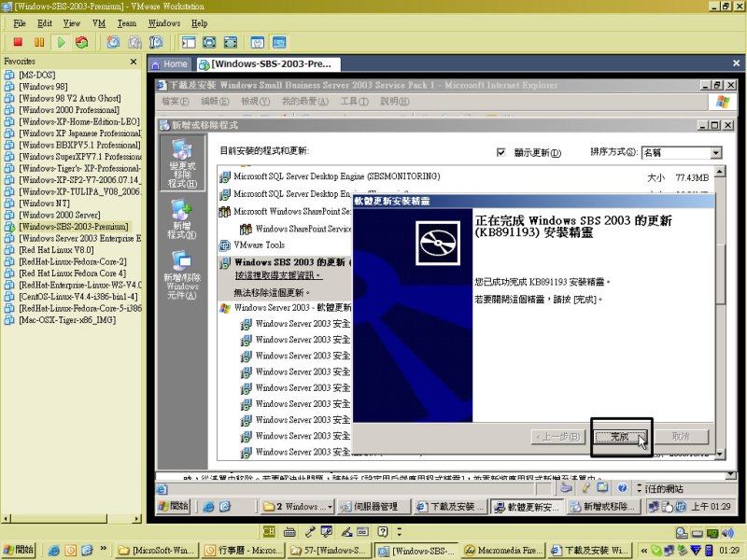
Task: Open 伺服器管理 from the guest taskbar
Action: 374,507
